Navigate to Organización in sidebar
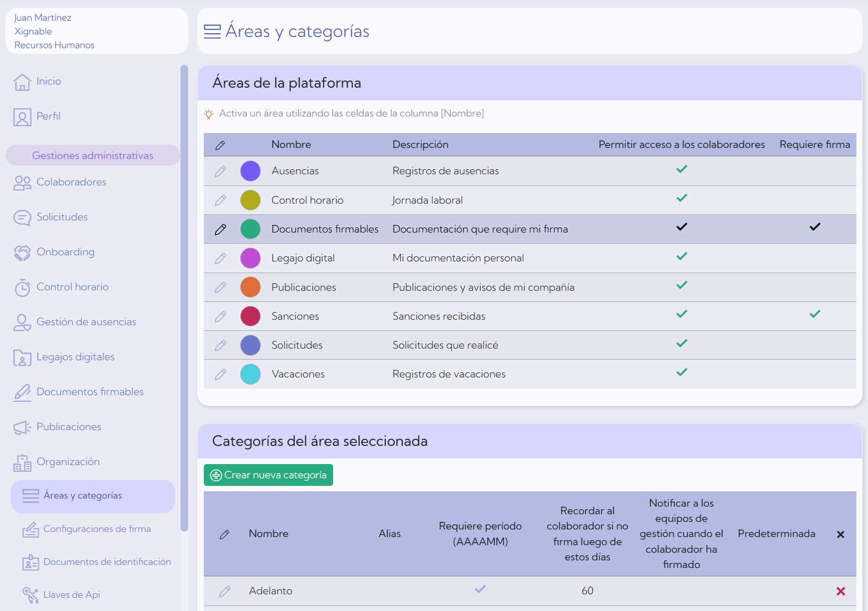This screenshot has height=611, width=868. [x=68, y=462]
